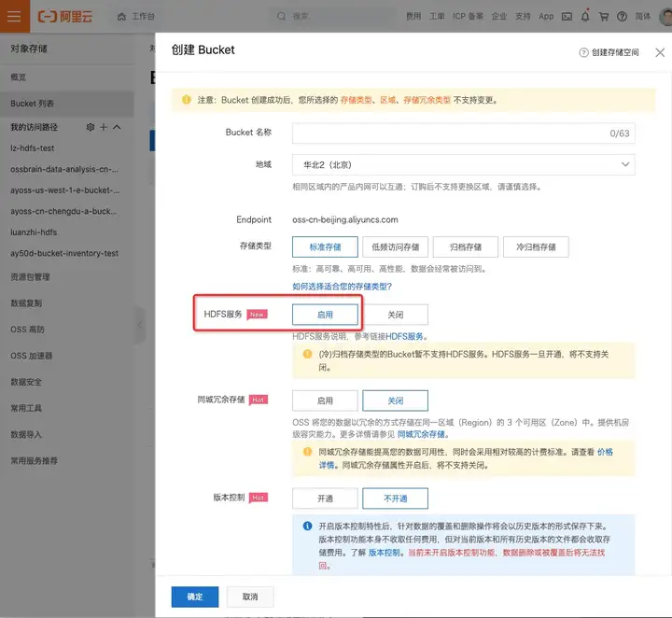Enable HDFS服务 with 启用 button
This screenshot has height=618, width=672.
(x=325, y=315)
